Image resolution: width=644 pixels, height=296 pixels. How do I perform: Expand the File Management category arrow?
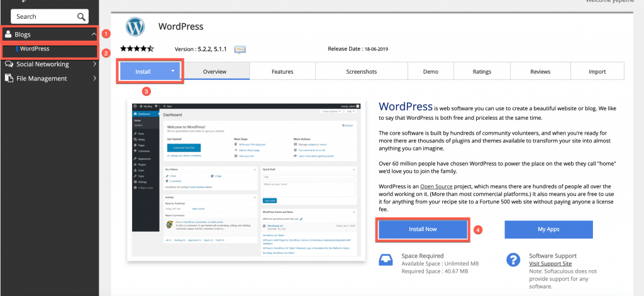pos(94,79)
